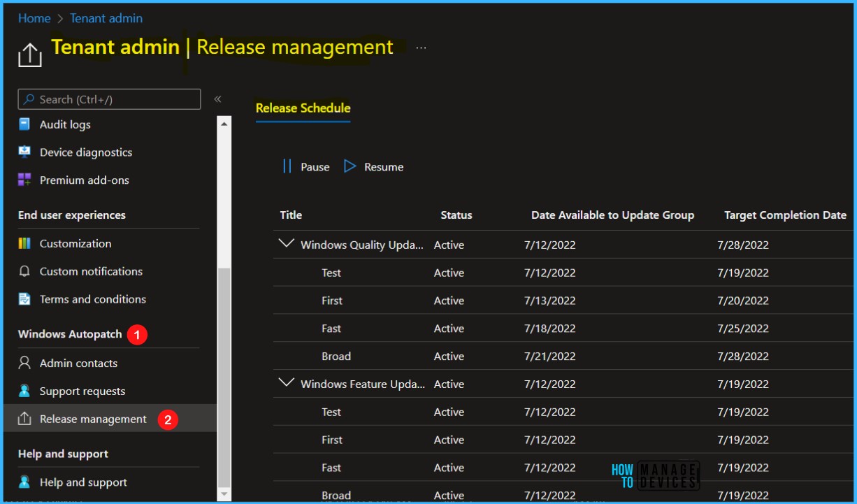Click the Premium add-ons icon
Screen dimensions: 857x504
(24, 180)
